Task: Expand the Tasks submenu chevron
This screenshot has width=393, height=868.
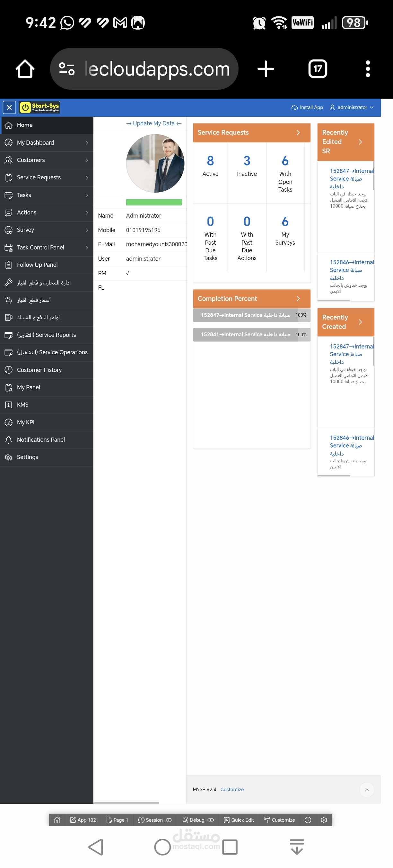Action: (x=87, y=195)
